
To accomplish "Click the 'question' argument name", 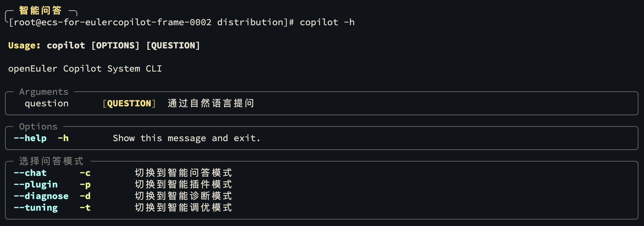I will [47, 103].
